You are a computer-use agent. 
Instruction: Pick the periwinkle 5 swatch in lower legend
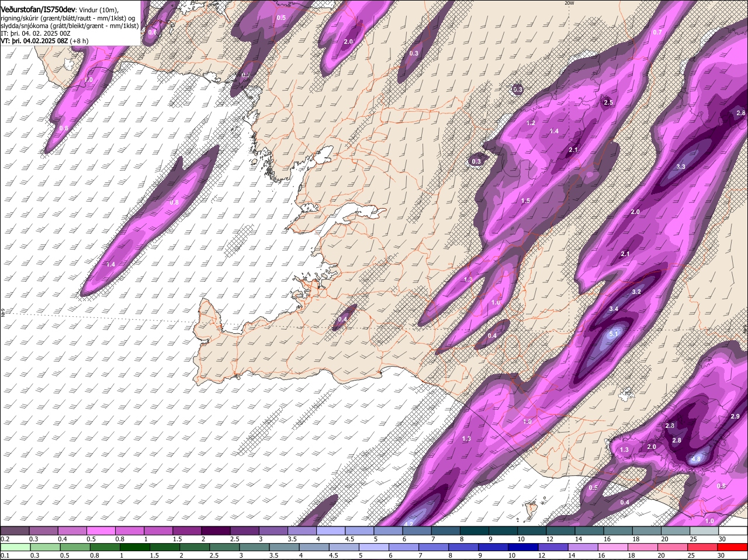[x=375, y=548]
